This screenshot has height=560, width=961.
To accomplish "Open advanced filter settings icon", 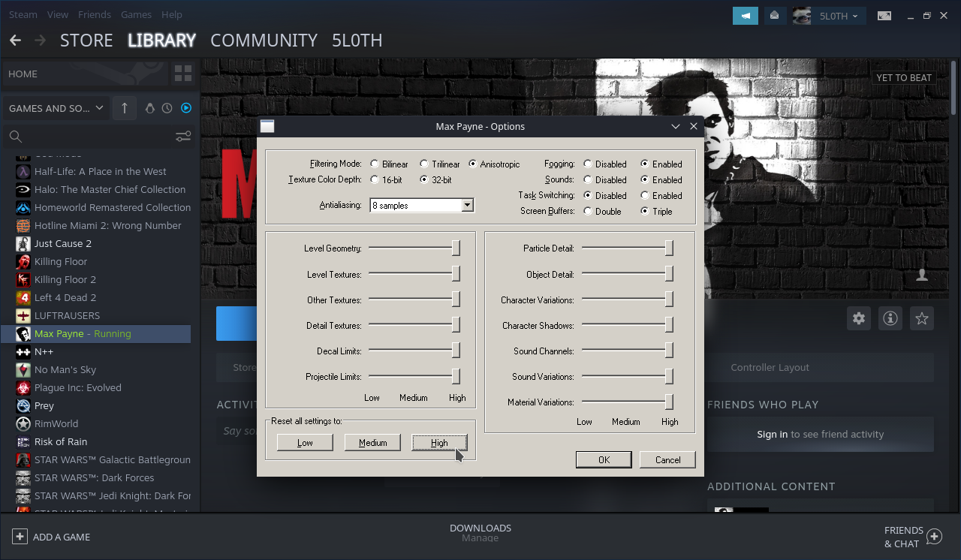I will (183, 136).
